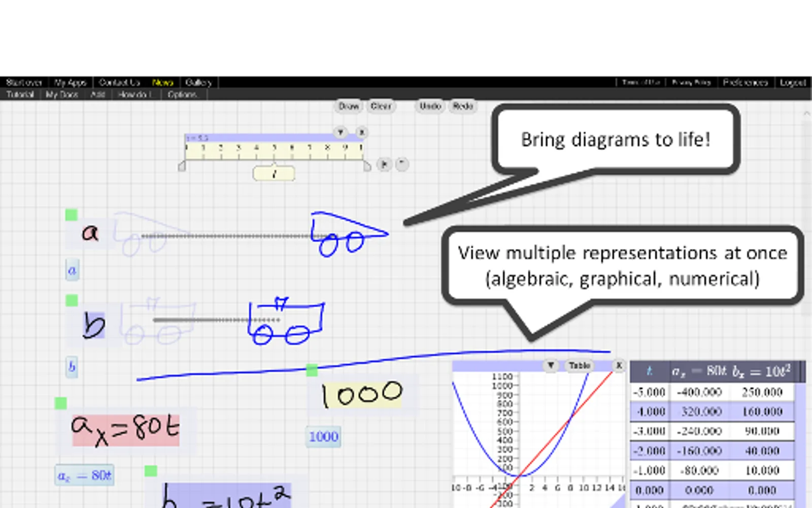Image resolution: width=812 pixels, height=508 pixels.
Task: Select the blue car drawing for a
Action: point(349,234)
